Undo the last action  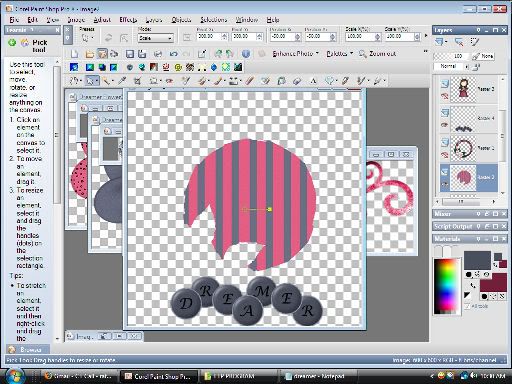click(173, 54)
